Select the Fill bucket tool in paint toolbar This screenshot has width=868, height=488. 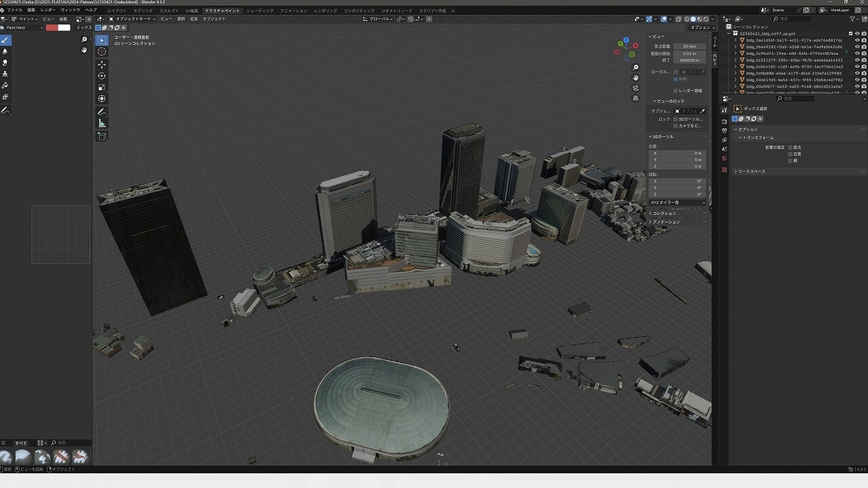click(x=5, y=85)
